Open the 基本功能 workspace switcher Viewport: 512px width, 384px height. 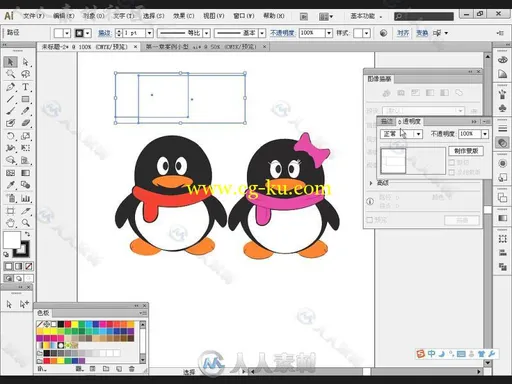click(366, 16)
